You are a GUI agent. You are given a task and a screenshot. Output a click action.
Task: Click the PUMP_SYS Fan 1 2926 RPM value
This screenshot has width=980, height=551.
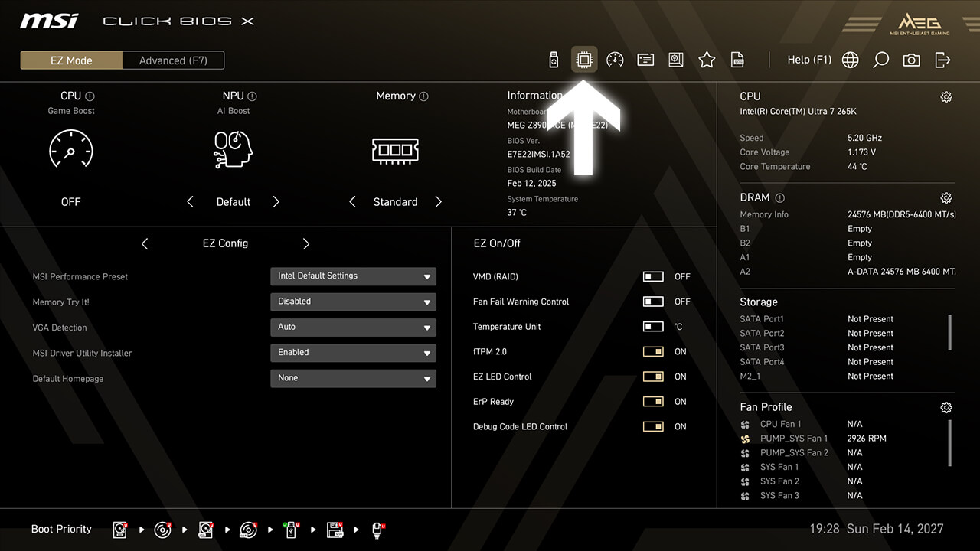(867, 439)
